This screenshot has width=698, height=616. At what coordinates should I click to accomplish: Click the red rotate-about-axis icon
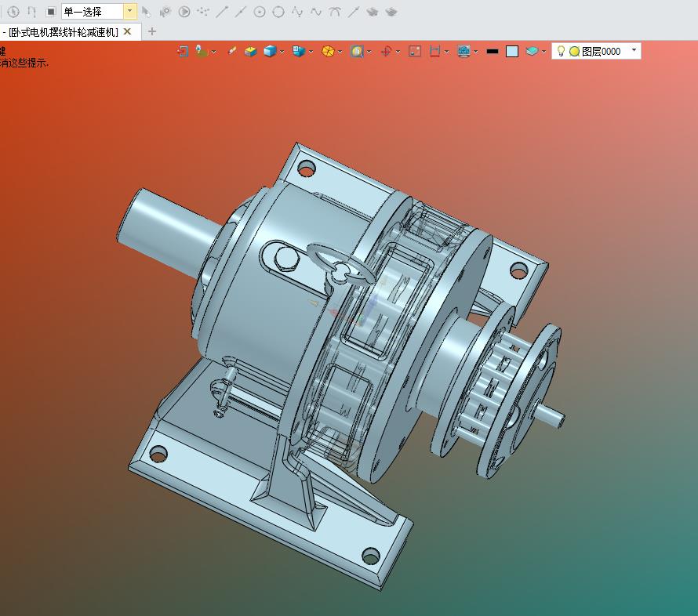(x=386, y=52)
